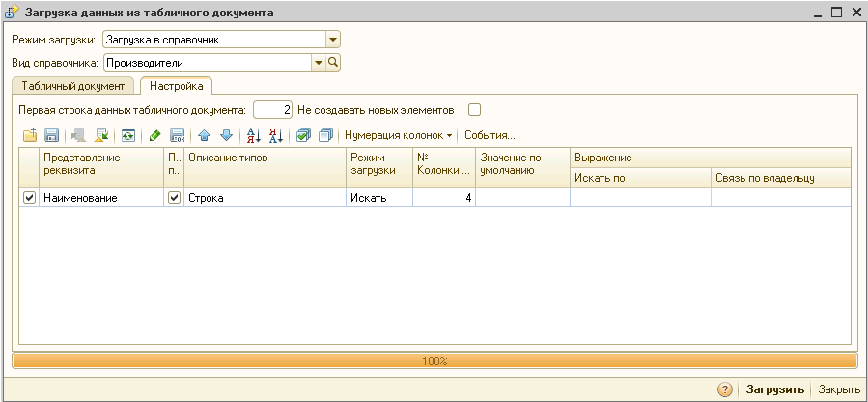Click Описание типов column header

tap(265, 168)
